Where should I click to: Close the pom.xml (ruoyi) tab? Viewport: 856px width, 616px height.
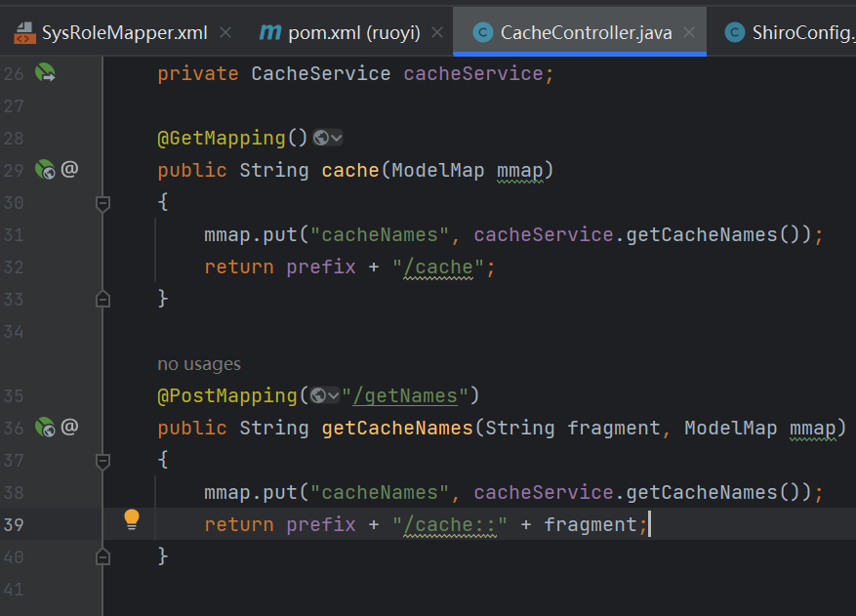coord(437,33)
